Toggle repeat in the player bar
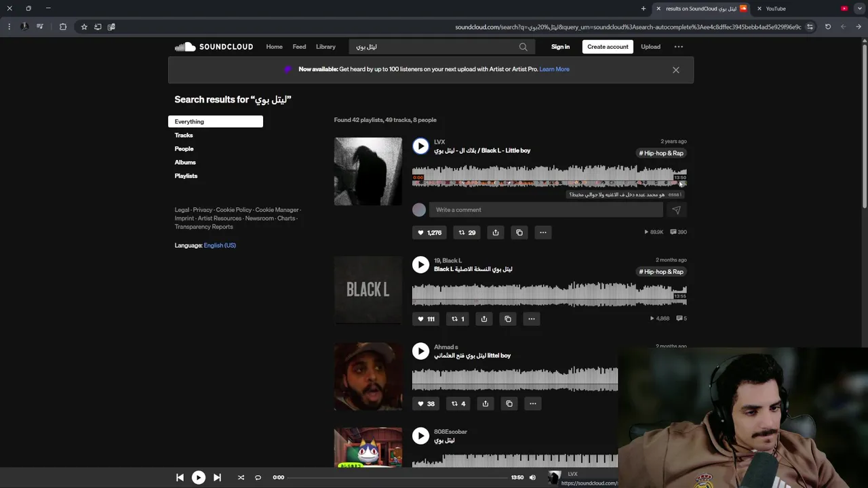 (x=258, y=477)
